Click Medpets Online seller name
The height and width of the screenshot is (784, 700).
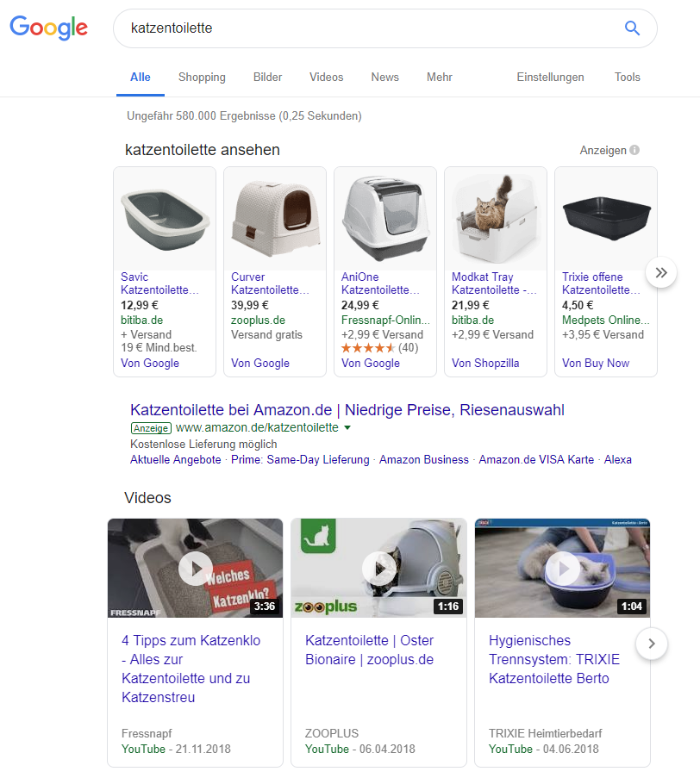606,320
